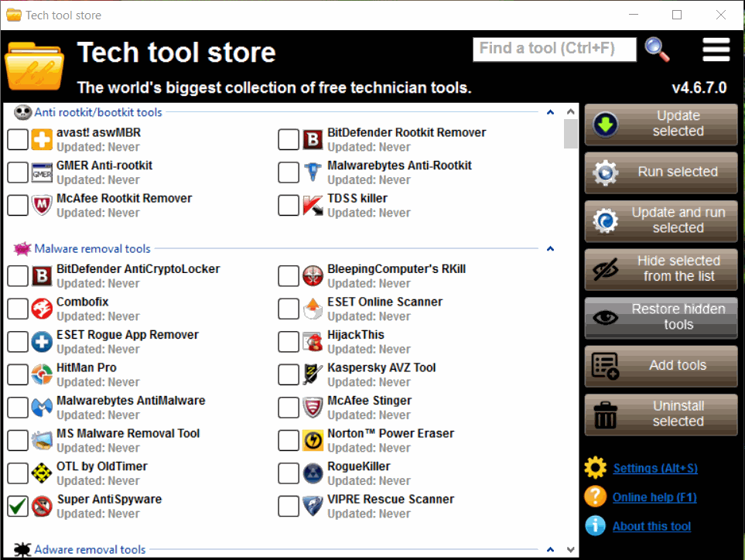
Task: Click the Find a tool search field
Action: pyautogui.click(x=554, y=49)
